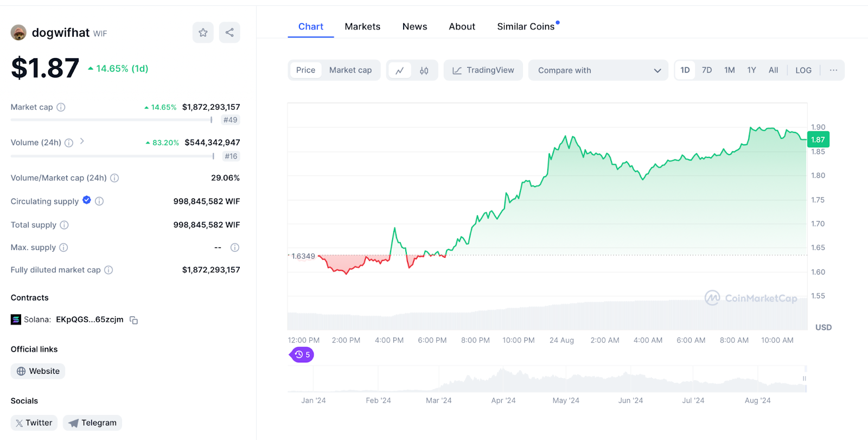Click info icon next to Max. supply value

(235, 247)
